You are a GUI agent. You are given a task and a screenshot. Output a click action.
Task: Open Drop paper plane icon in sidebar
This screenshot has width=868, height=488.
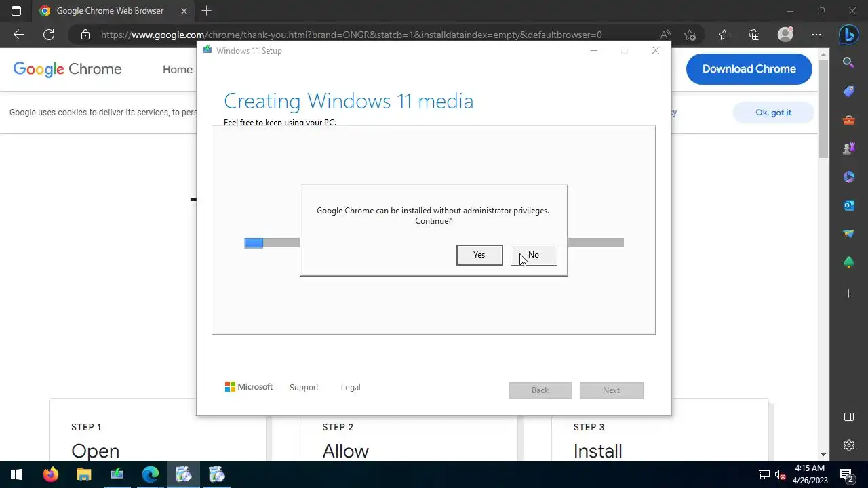tap(848, 234)
